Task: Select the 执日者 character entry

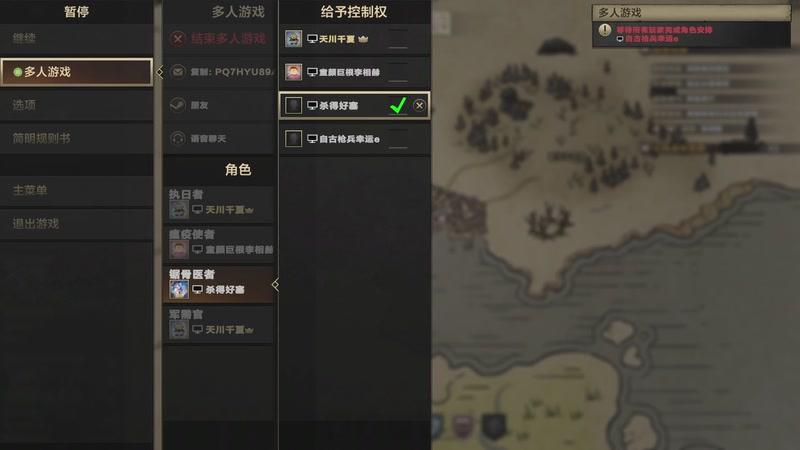Action: tap(220, 204)
